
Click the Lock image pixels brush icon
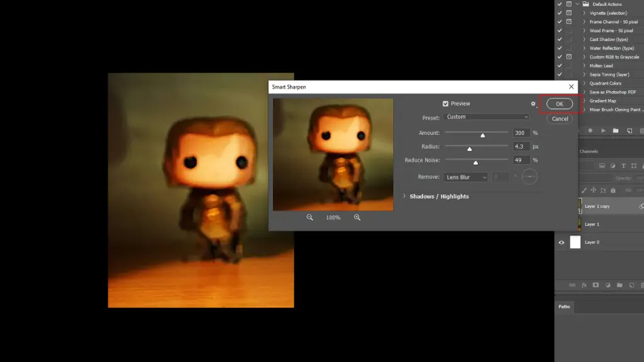[584, 190]
